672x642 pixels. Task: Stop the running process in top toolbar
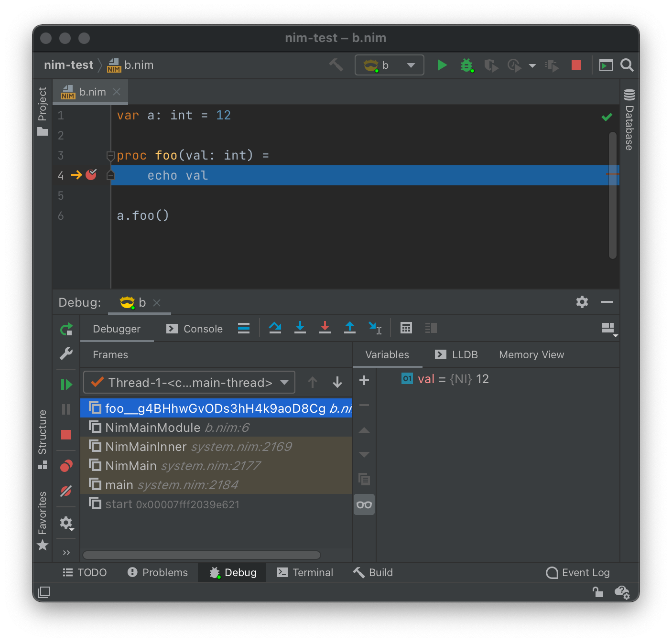(x=576, y=65)
